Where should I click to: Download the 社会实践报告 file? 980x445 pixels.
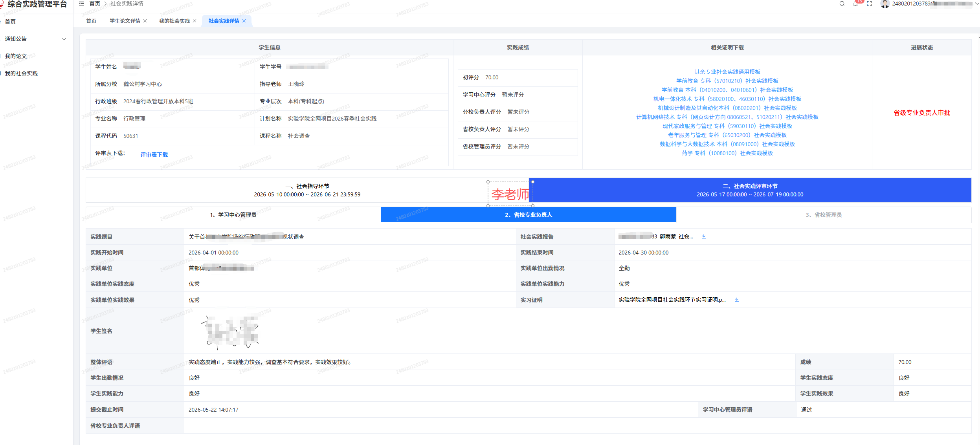[x=704, y=236]
